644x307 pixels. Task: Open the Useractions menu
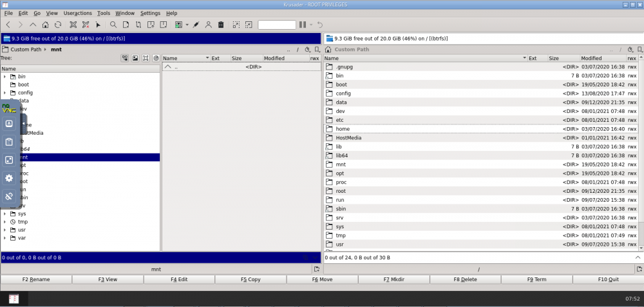(78, 13)
